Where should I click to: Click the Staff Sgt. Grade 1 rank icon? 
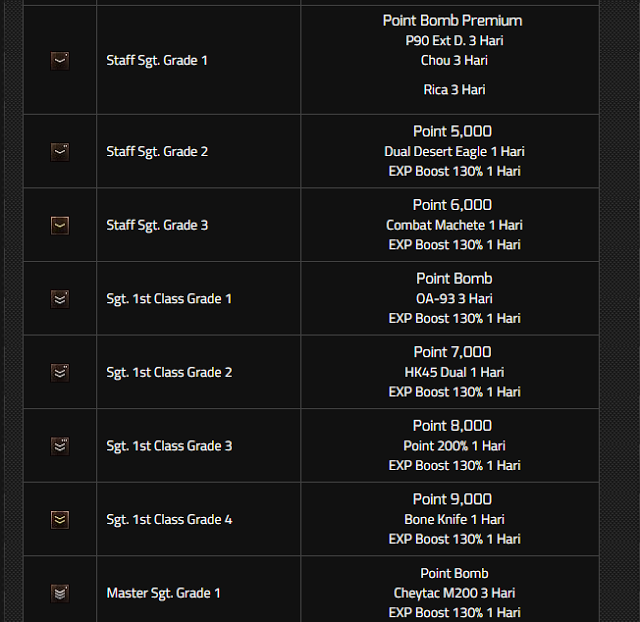(x=60, y=61)
